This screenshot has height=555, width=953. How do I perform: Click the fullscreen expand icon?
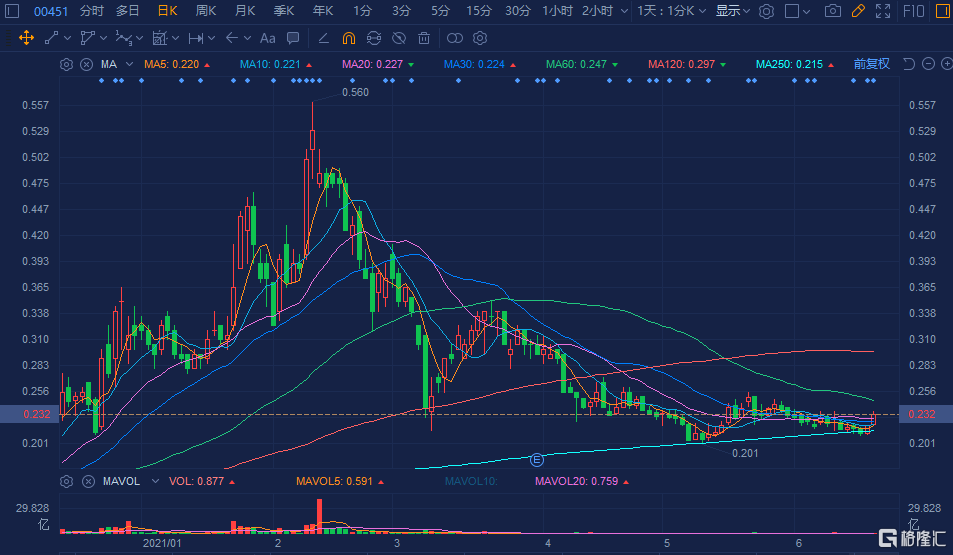click(x=883, y=11)
